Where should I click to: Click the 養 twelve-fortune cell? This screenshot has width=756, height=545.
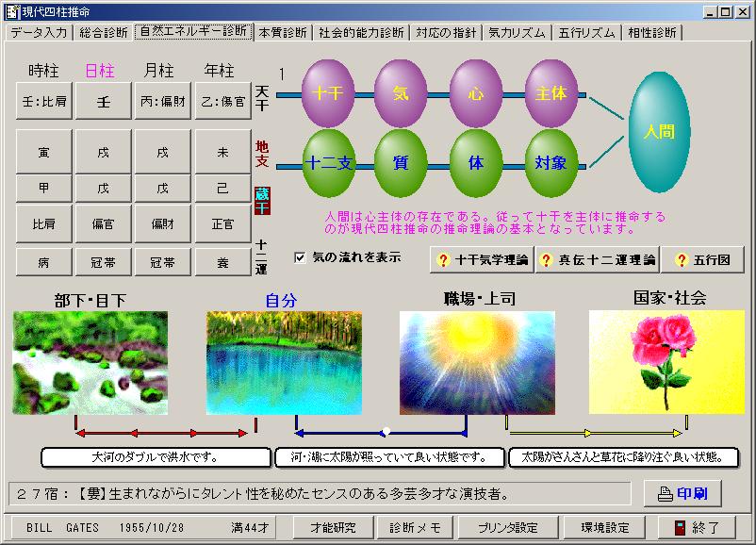[x=222, y=262]
